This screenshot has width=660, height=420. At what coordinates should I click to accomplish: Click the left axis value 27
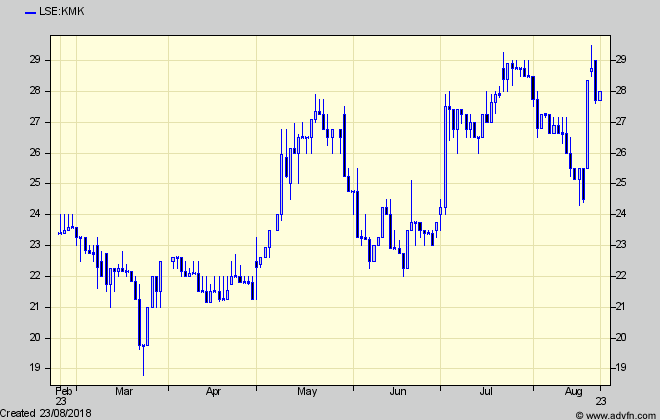pos(35,122)
